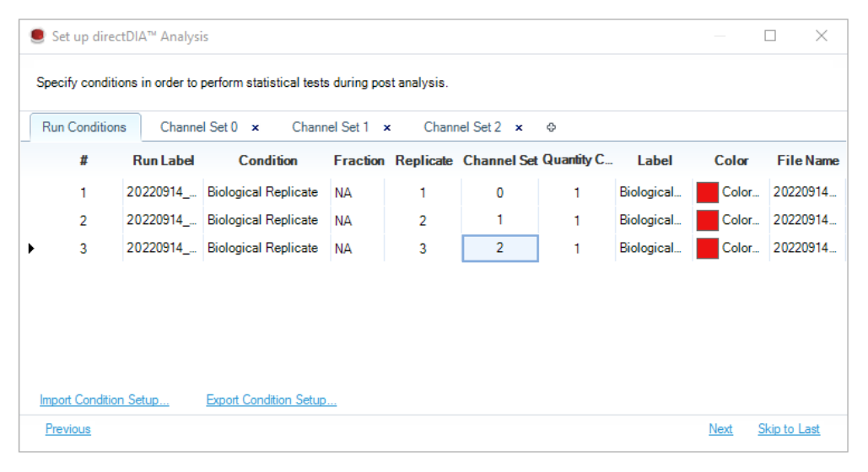Select Biological Replicate condition in row 2
The height and width of the screenshot is (472, 868).
point(267,220)
